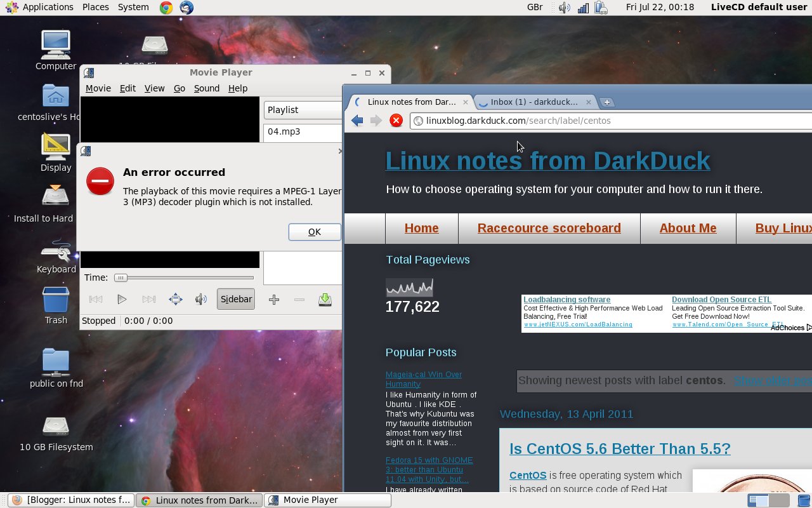
Task: Open the View menu in Movie Player
Action: click(x=154, y=88)
